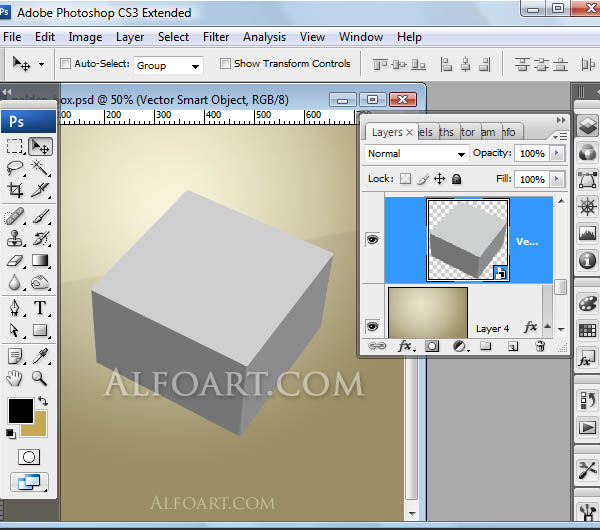This screenshot has height=530, width=600.
Task: Click the link layers button
Action: pos(377,346)
